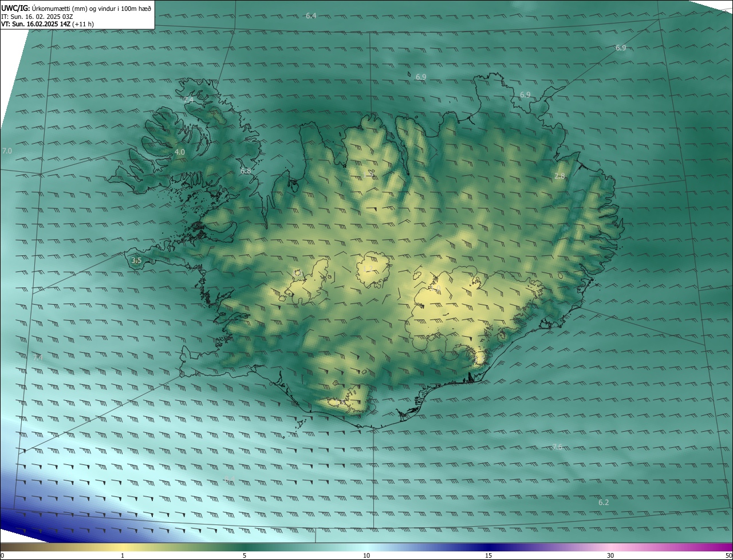733x560 pixels.
Task: Click the 50 label on the color scale
Action: point(728,555)
